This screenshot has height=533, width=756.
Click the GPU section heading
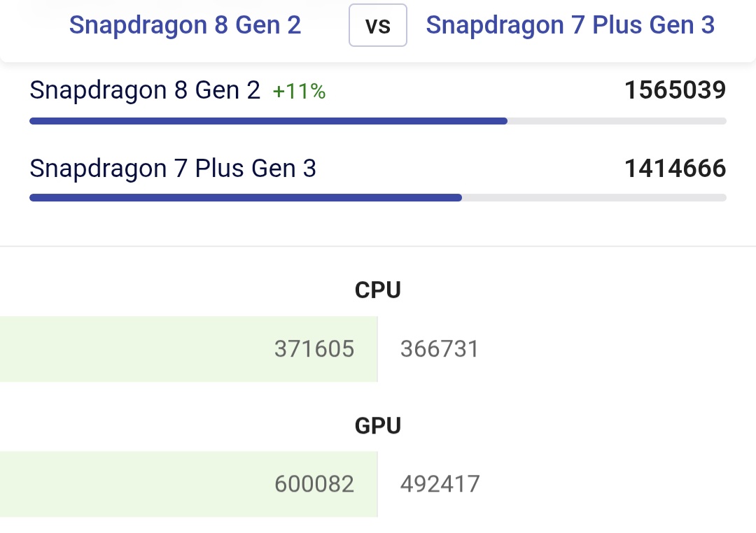point(378,425)
